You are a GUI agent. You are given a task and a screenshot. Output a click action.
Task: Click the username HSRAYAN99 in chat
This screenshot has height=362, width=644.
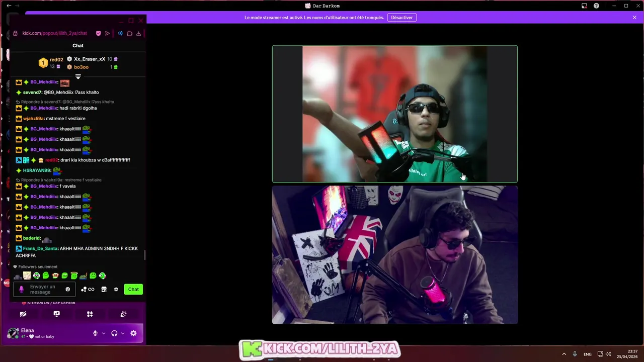[x=37, y=170]
